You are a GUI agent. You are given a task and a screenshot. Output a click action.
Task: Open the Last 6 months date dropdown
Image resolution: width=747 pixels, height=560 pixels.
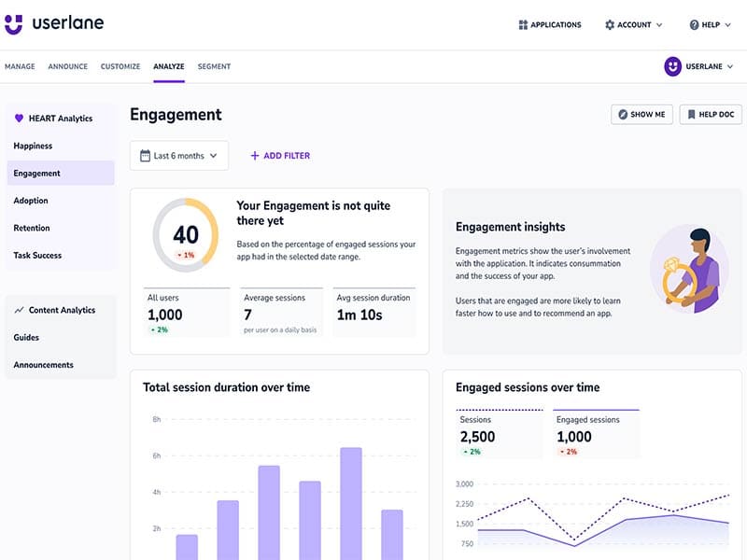coord(179,156)
